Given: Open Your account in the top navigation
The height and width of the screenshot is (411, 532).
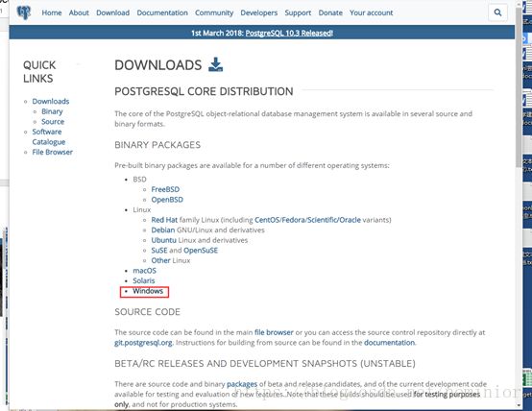Looking at the screenshot, I should [372, 12].
